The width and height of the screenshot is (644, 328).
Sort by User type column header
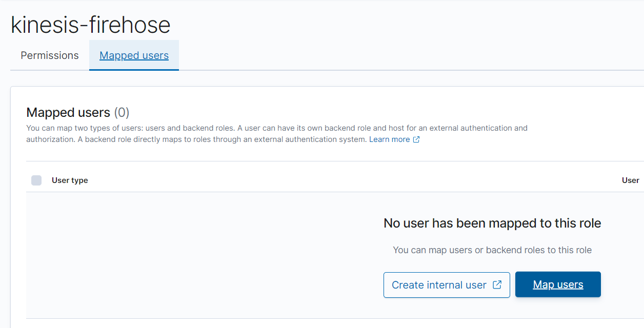70,180
